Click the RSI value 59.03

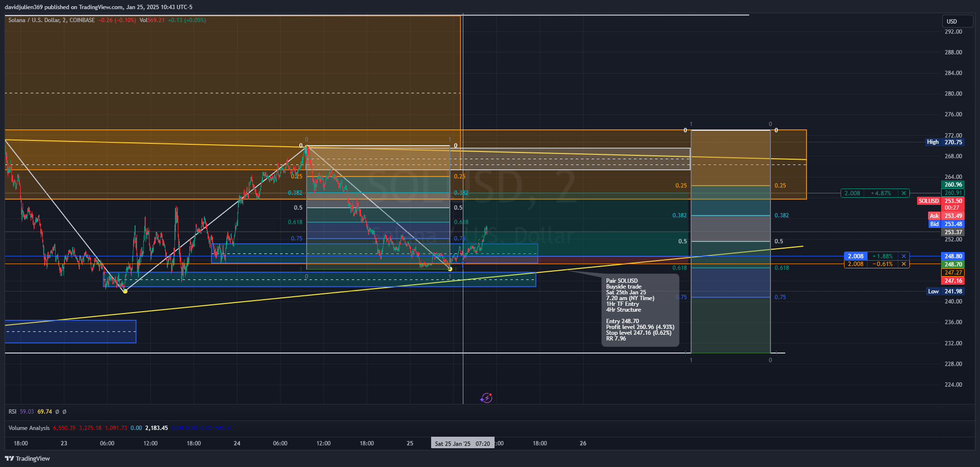pos(27,412)
